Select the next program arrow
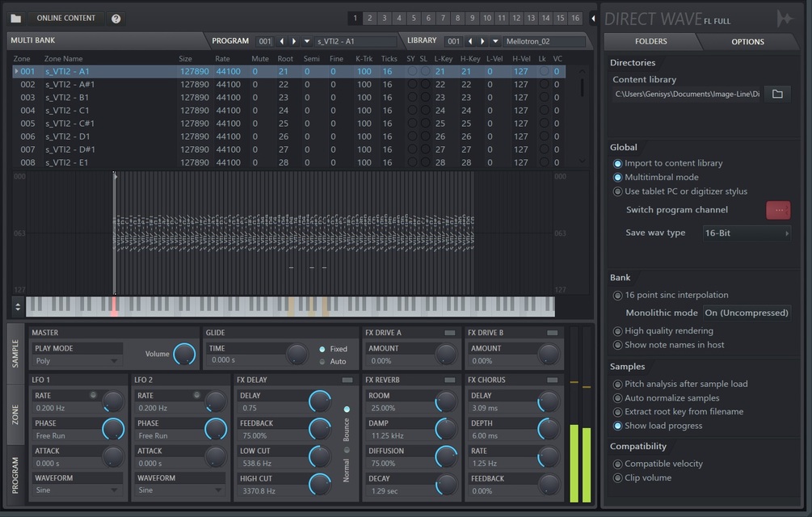812x517 pixels. click(294, 41)
